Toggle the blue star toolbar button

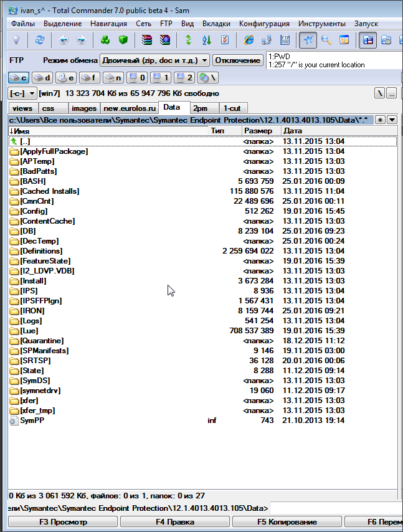coord(308,40)
